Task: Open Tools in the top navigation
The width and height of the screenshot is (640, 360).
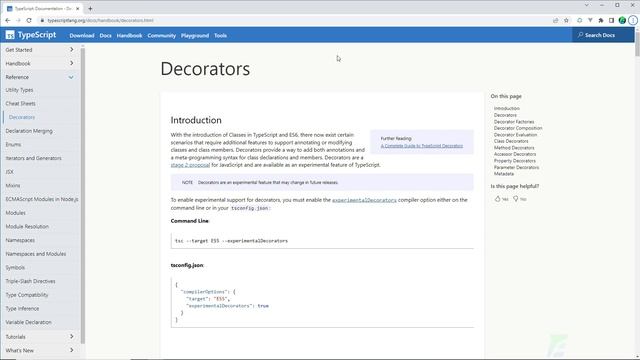Action: [220, 36]
